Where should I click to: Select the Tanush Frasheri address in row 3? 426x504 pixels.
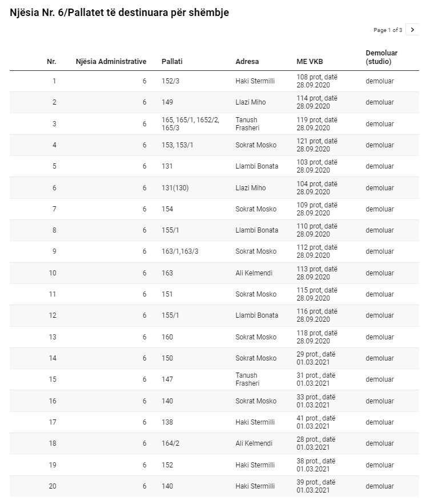click(x=247, y=124)
